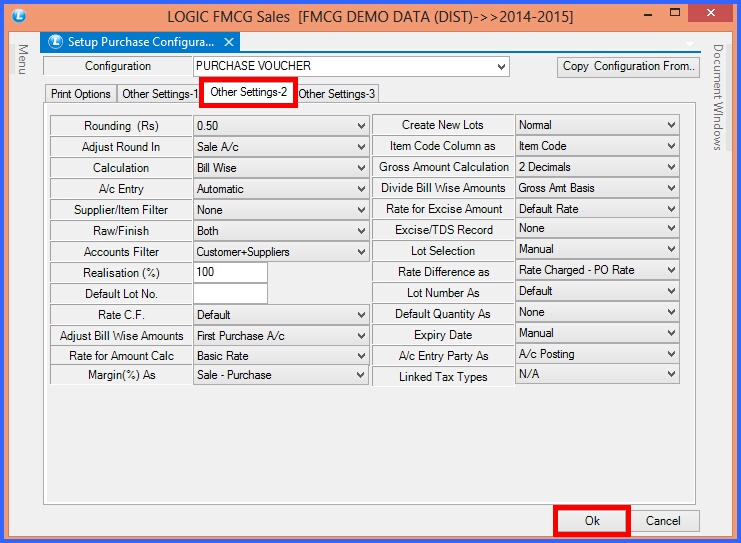Switch to Other Settings-1 tab
The image size is (741, 543).
point(159,94)
